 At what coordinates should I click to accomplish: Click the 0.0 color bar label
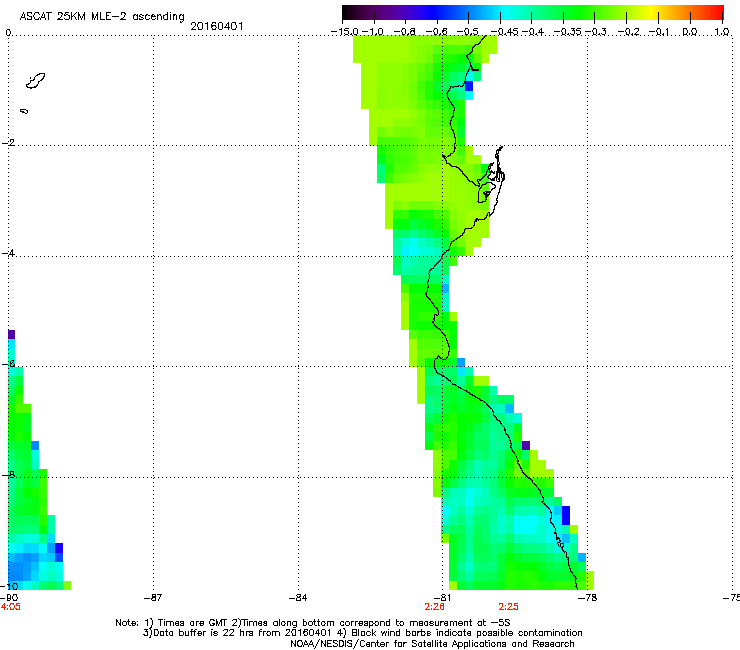click(x=690, y=32)
